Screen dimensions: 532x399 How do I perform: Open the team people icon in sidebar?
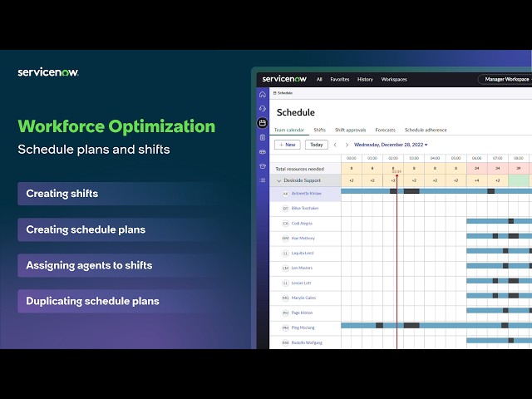[263, 152]
